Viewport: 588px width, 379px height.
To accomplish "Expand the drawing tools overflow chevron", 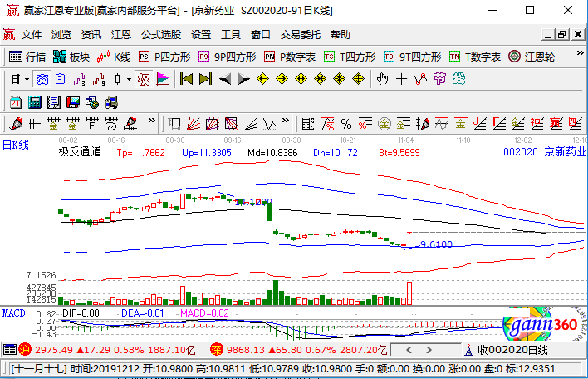I will click(151, 121).
